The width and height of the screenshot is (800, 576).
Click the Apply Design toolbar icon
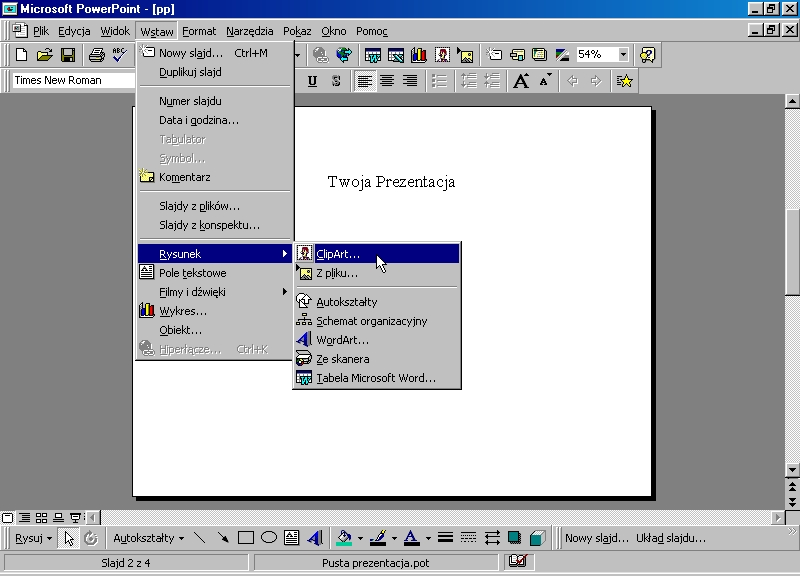pos(539,55)
